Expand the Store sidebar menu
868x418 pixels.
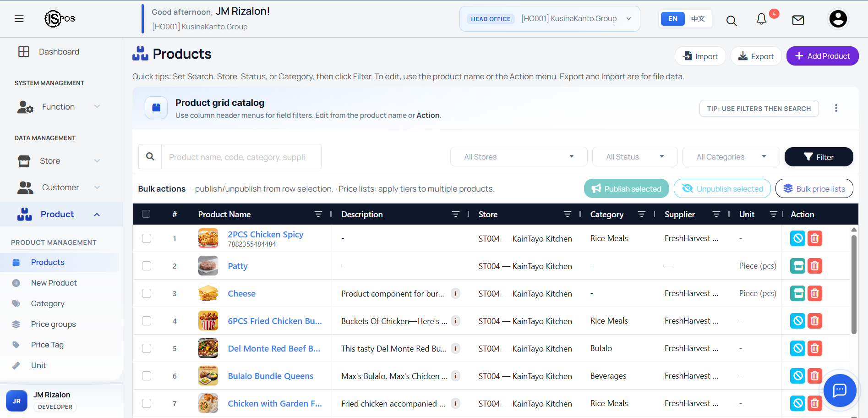pos(59,161)
